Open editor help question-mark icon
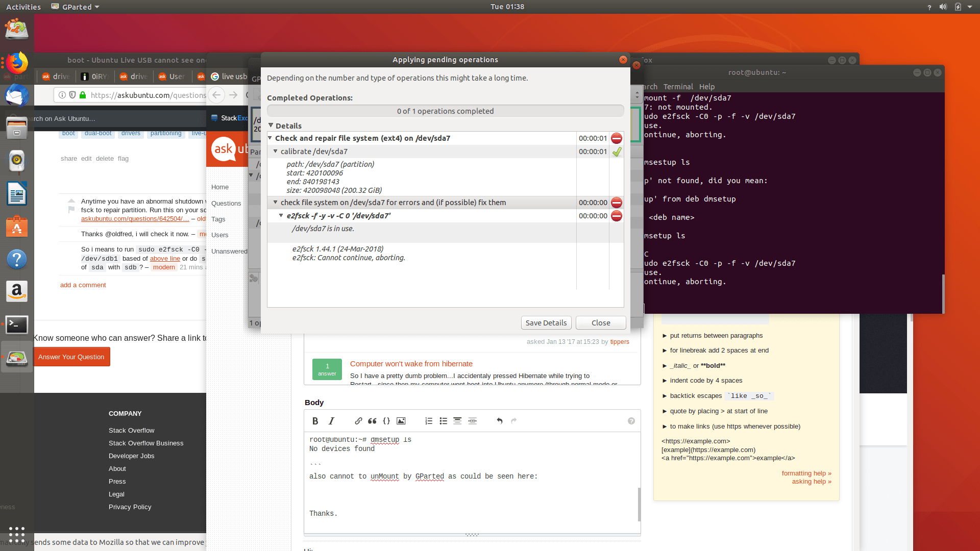This screenshot has height=551, width=980. pos(631,421)
